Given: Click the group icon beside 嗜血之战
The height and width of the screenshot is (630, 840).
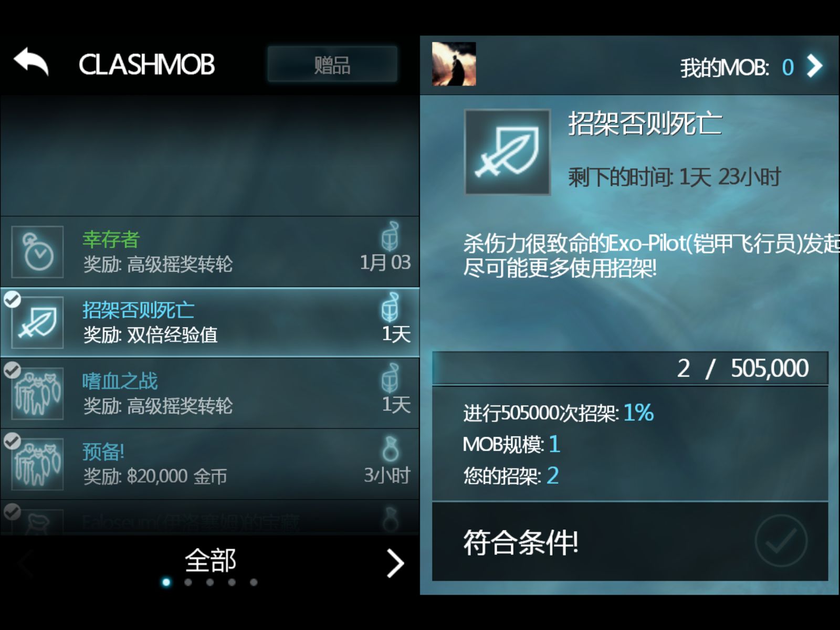Looking at the screenshot, I should pyautogui.click(x=37, y=393).
